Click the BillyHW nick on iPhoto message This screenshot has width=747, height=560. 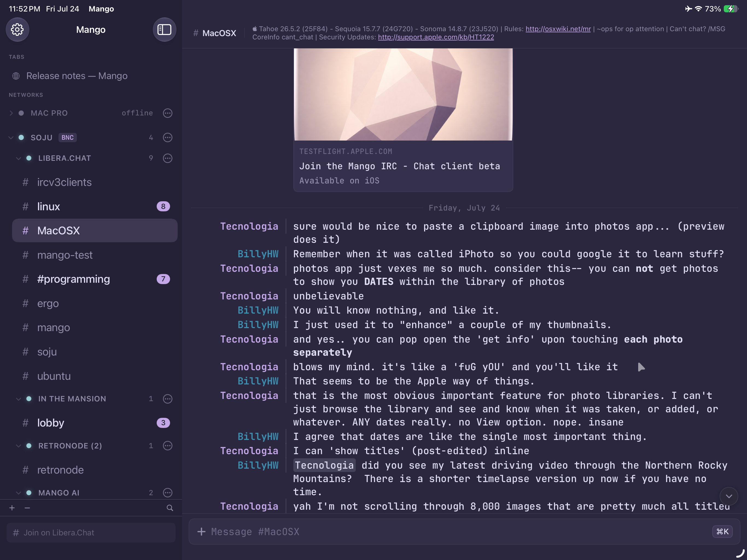click(258, 254)
